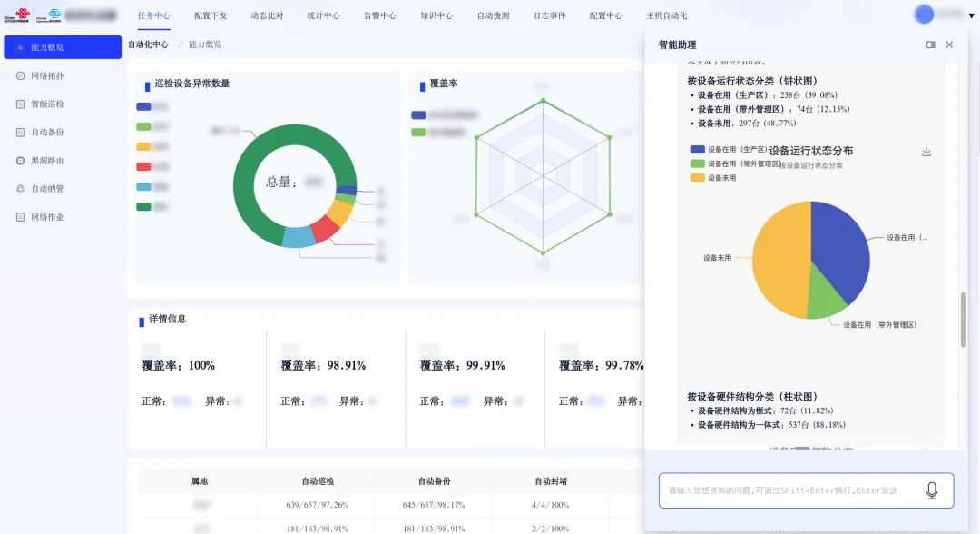Close the 智能助理 panel
Image resolution: width=980 pixels, height=534 pixels.
[x=949, y=44]
